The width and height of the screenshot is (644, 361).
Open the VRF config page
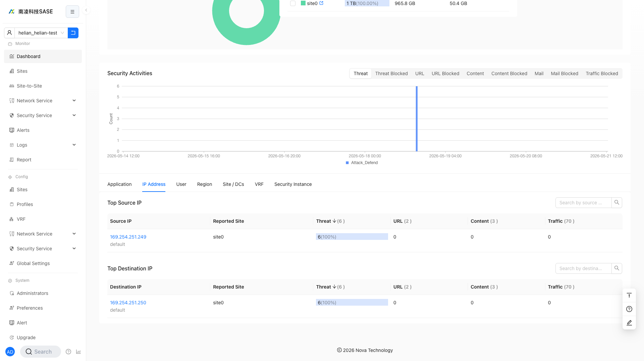pos(43,219)
